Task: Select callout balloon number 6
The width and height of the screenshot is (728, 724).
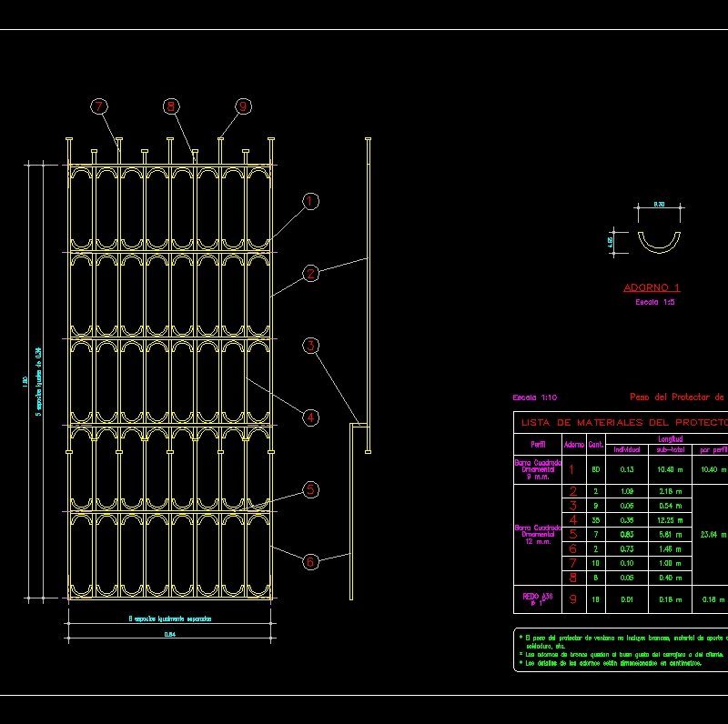Action: pos(310,560)
